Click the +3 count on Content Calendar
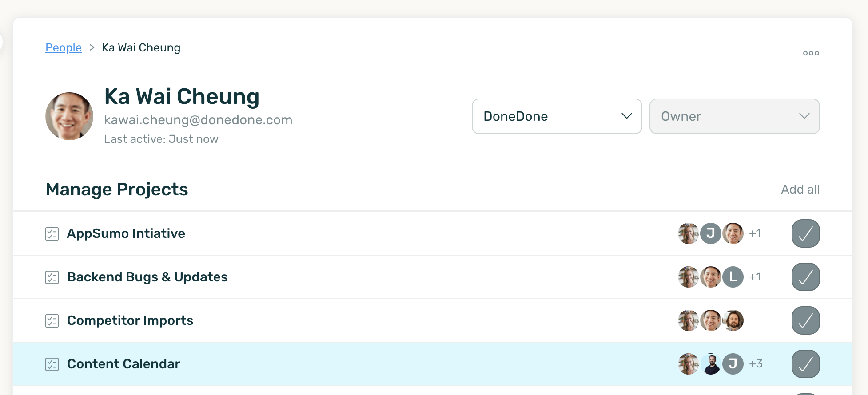 tap(756, 364)
